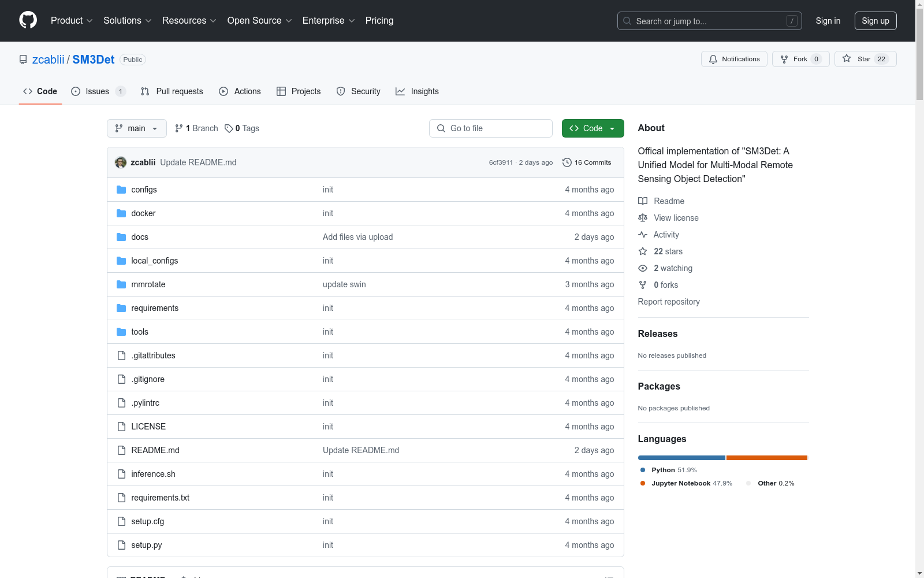Image resolution: width=924 pixels, height=578 pixels.
Task: Click the Sign up button
Action: click(875, 21)
